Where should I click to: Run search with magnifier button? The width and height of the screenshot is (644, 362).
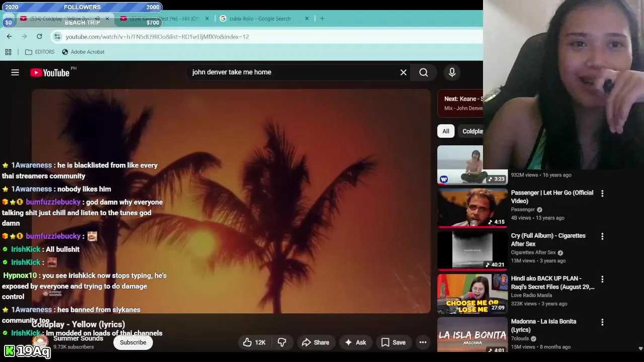(424, 72)
